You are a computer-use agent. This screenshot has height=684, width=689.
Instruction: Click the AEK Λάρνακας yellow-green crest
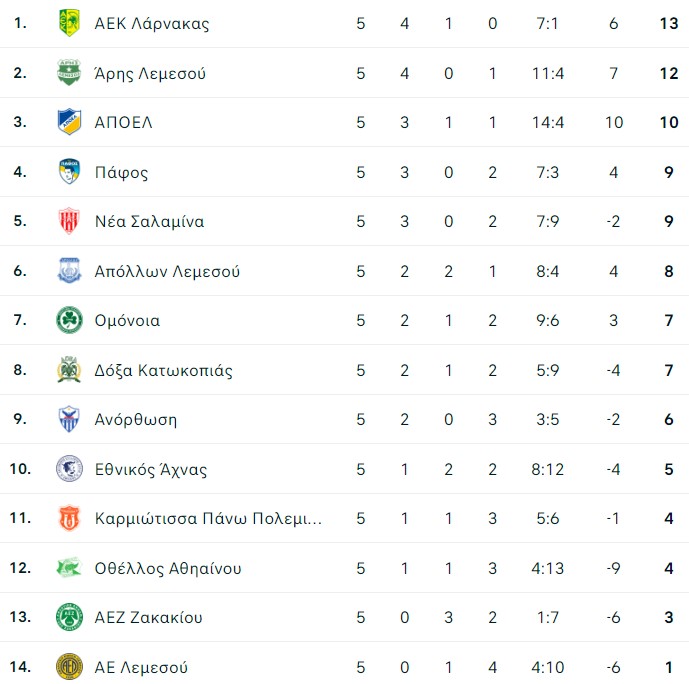point(69,23)
